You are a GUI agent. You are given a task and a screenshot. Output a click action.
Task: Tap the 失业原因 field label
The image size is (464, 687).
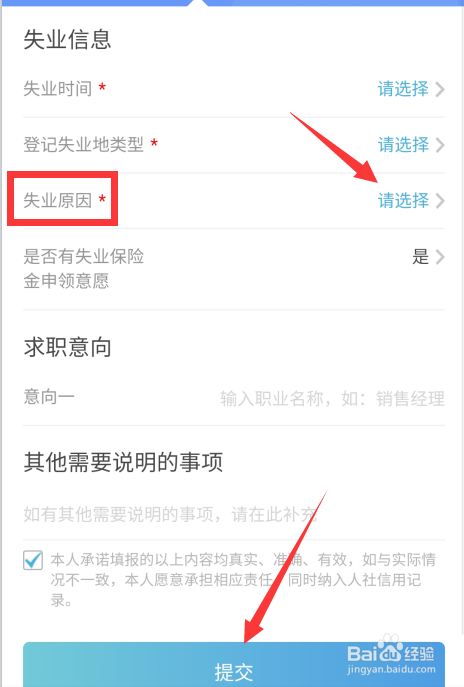click(x=57, y=201)
